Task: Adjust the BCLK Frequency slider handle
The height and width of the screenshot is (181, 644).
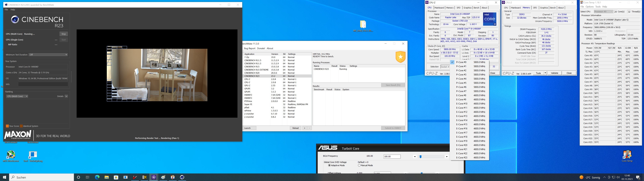Action: 420,157
